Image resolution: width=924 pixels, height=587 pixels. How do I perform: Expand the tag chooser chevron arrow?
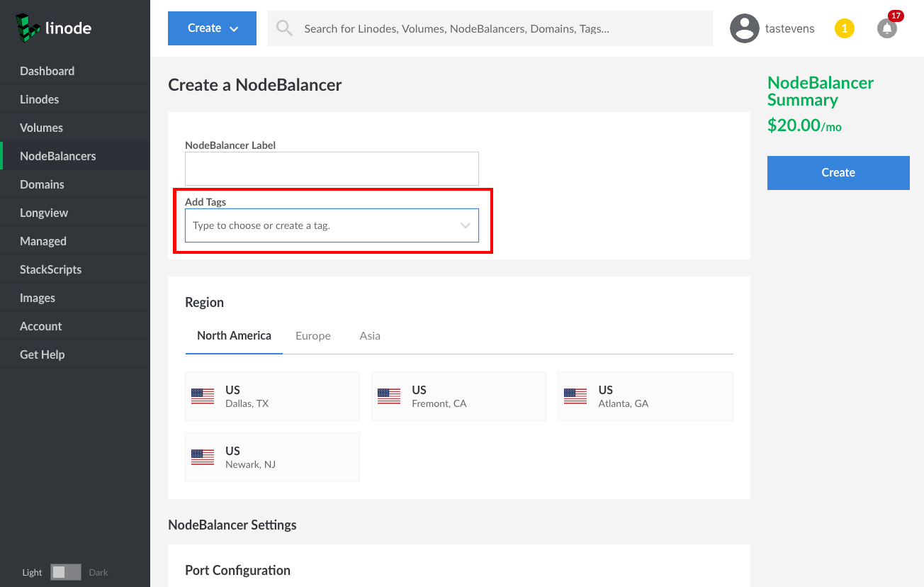click(x=466, y=224)
